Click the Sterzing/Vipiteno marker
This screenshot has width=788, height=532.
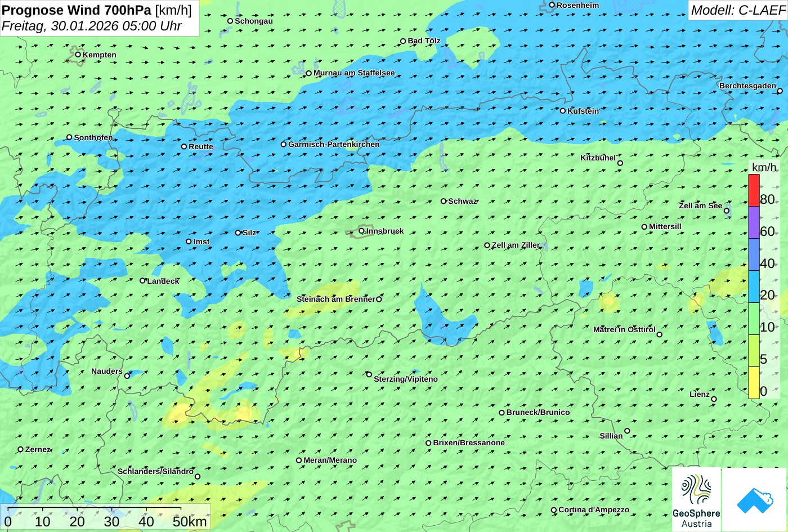point(369,374)
